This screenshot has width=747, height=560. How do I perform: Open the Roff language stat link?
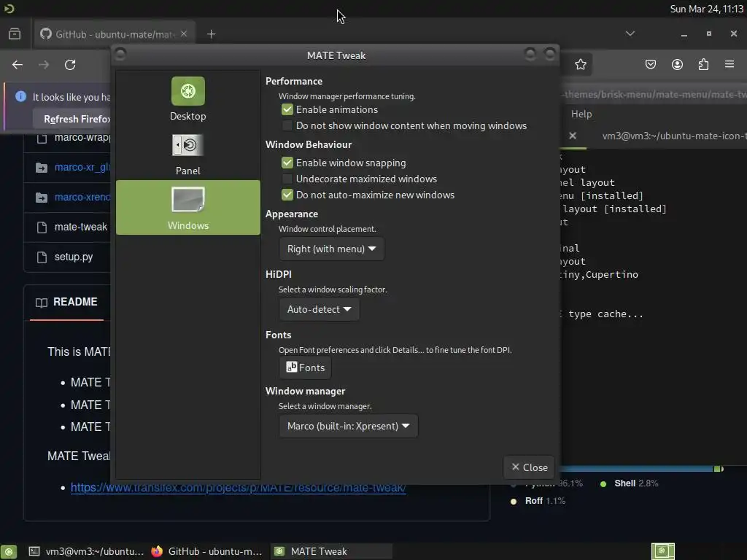point(538,501)
